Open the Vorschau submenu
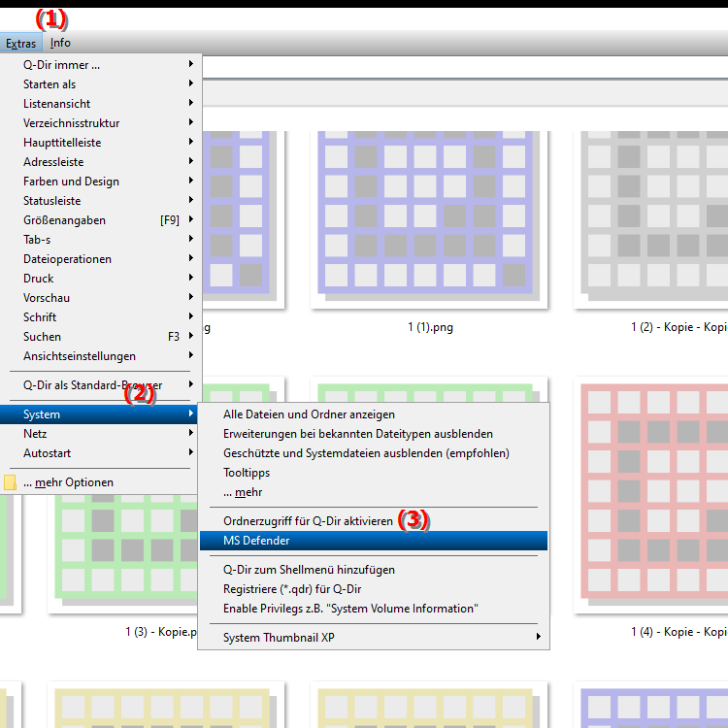Viewport: 728px width, 728px height. pyautogui.click(x=101, y=298)
